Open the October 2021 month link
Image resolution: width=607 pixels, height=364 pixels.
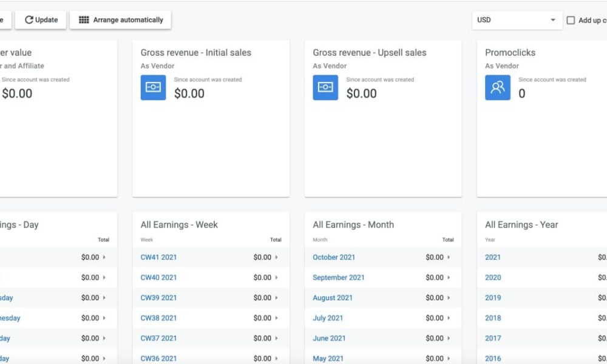pyautogui.click(x=334, y=257)
